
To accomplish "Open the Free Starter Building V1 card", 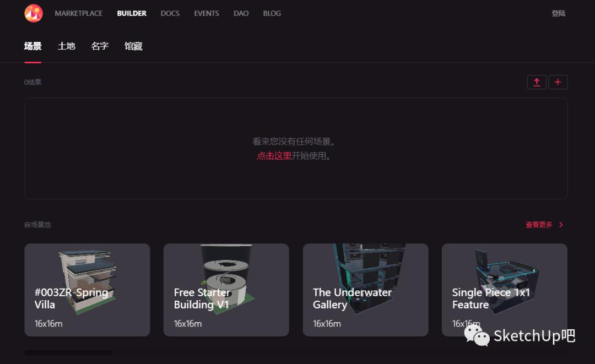I will pos(226,290).
